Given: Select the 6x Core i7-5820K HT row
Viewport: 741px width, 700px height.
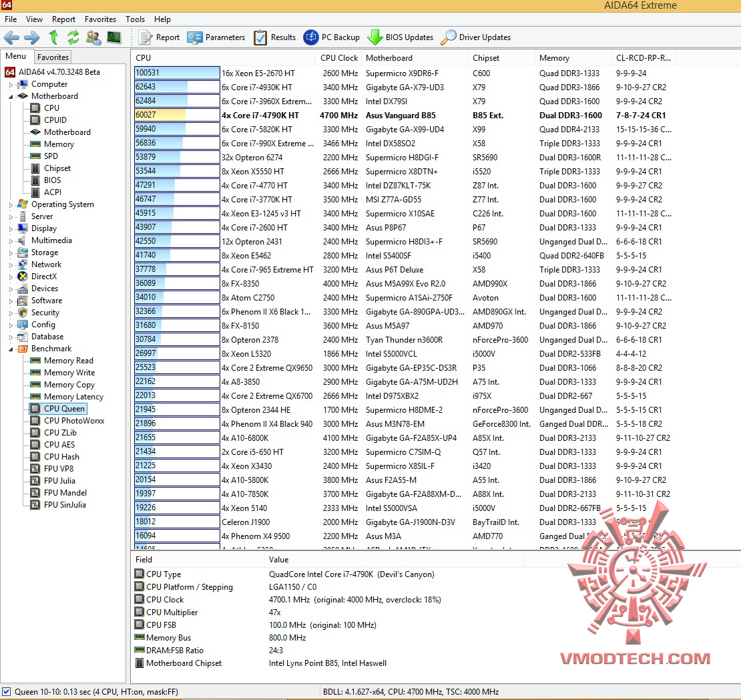Looking at the screenshot, I should pos(405,129).
